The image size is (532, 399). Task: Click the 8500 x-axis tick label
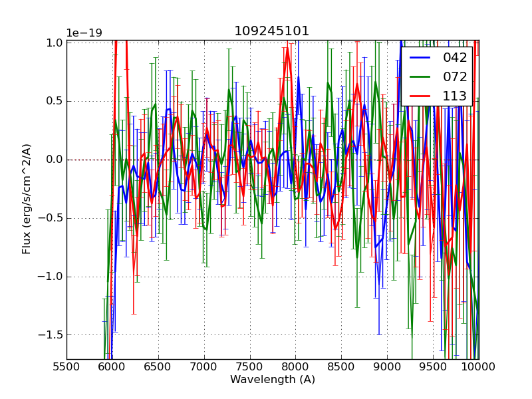341,366
